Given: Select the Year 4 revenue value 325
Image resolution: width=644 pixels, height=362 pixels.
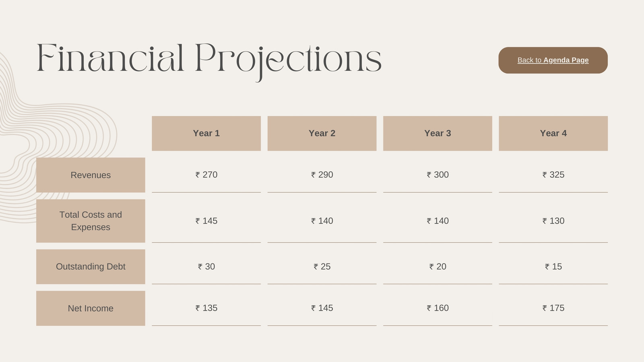Looking at the screenshot, I should [553, 175].
